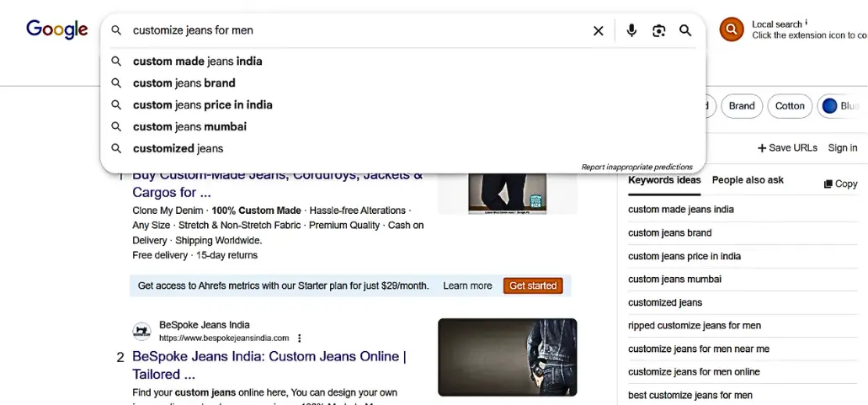Click BeSpoke Jeans India site name

205,325
